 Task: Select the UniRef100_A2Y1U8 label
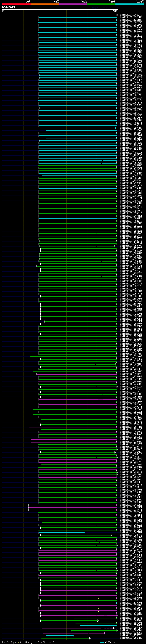(131, 364)
